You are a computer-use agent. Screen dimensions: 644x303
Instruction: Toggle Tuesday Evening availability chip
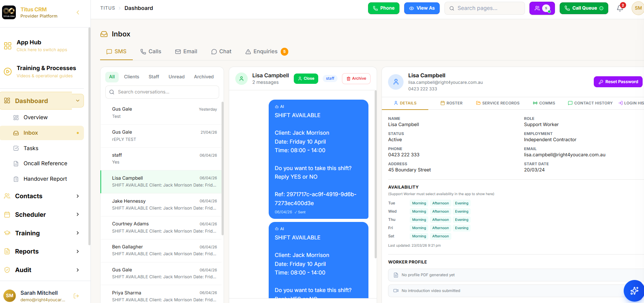point(462,203)
